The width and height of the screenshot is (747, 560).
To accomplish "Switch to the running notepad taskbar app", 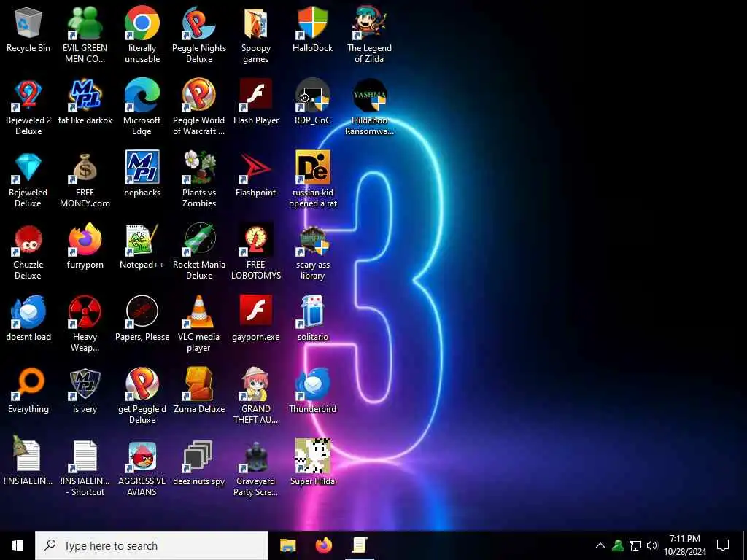I will [x=360, y=545].
